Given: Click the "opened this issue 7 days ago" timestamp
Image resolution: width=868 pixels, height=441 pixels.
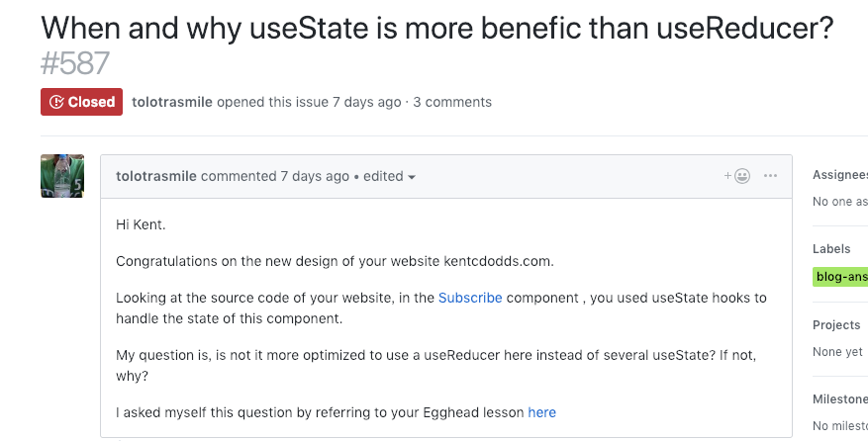Looking at the screenshot, I should tap(366, 102).
